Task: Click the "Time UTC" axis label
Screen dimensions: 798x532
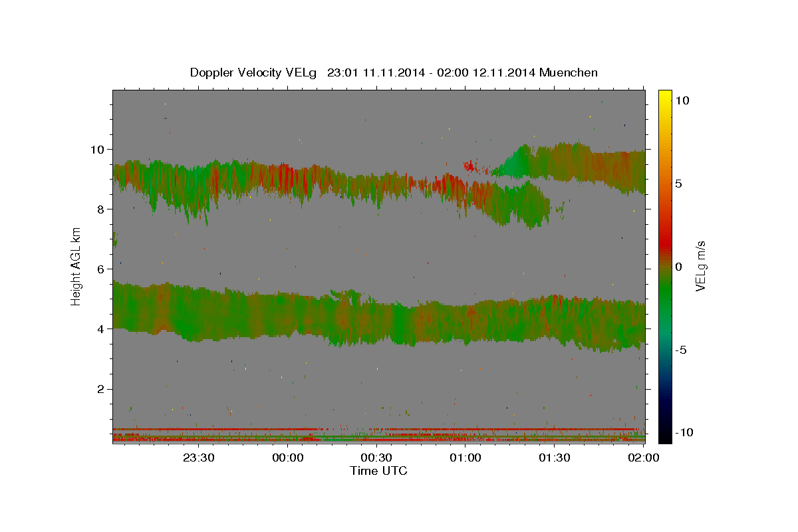Action: point(378,471)
